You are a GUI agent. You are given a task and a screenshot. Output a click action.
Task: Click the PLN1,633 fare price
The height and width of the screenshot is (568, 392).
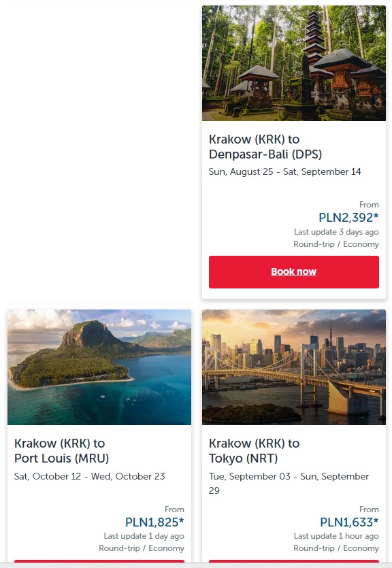pyautogui.click(x=349, y=522)
